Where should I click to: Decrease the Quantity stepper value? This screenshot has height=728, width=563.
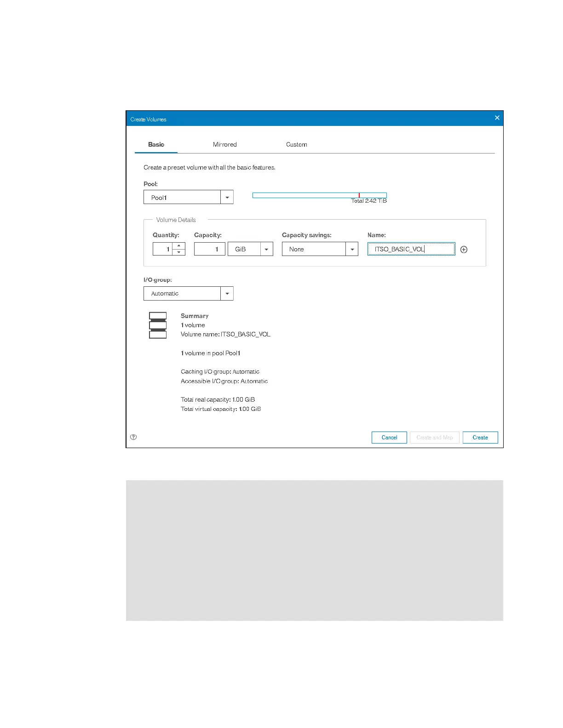pyautogui.click(x=179, y=252)
